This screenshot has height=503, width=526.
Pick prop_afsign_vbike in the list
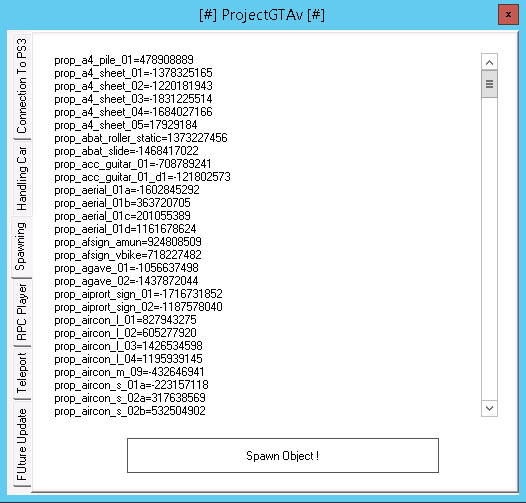128,255
